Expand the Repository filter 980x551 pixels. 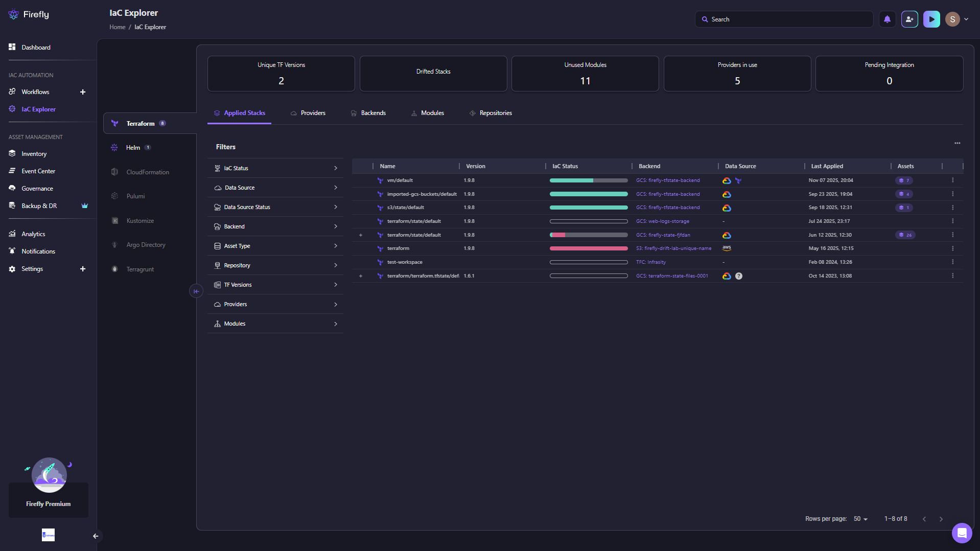click(x=275, y=265)
